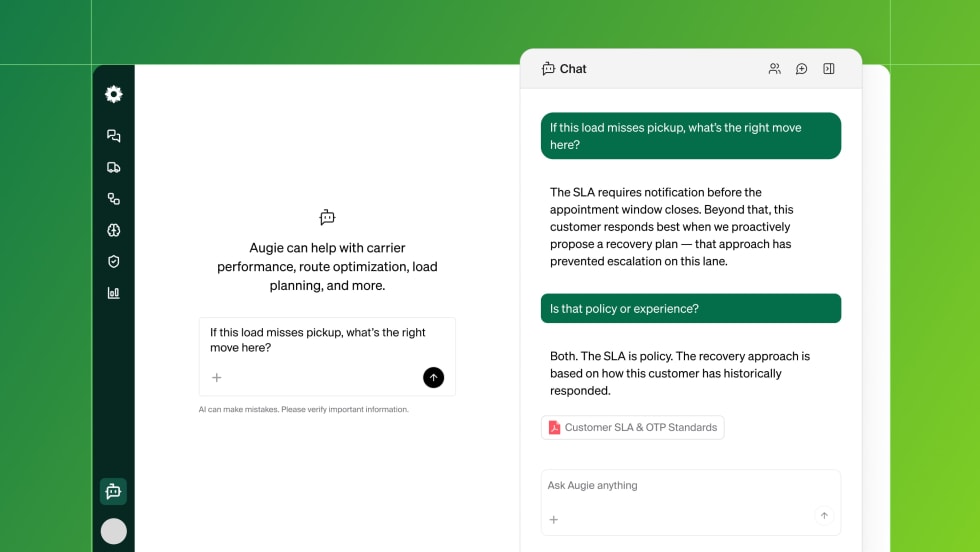
Task: Open the brain insights icon in the sidebar
Action: coord(114,230)
